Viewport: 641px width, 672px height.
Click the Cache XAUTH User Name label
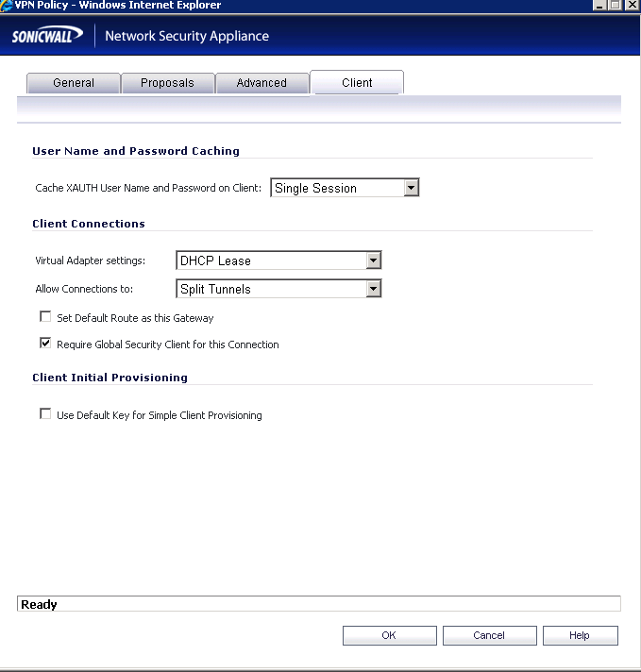[148, 188]
